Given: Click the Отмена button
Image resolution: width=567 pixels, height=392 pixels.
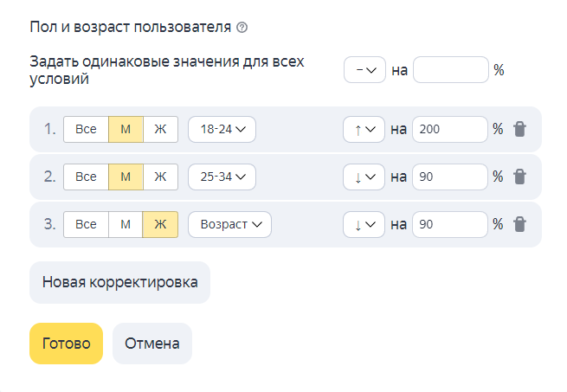Looking at the screenshot, I should pos(152,344).
